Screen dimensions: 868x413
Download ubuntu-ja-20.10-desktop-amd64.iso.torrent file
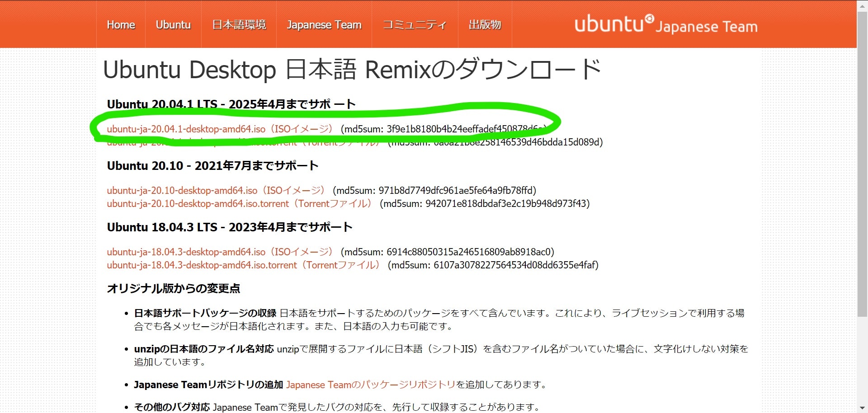coord(239,203)
